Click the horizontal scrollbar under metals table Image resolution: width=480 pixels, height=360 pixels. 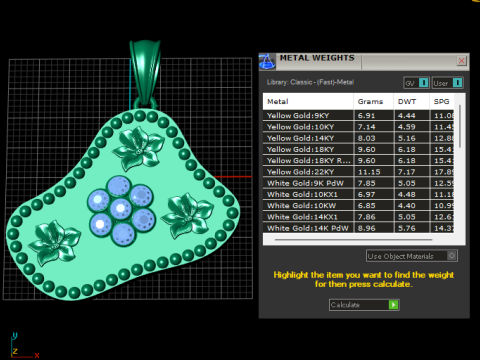pos(353,239)
